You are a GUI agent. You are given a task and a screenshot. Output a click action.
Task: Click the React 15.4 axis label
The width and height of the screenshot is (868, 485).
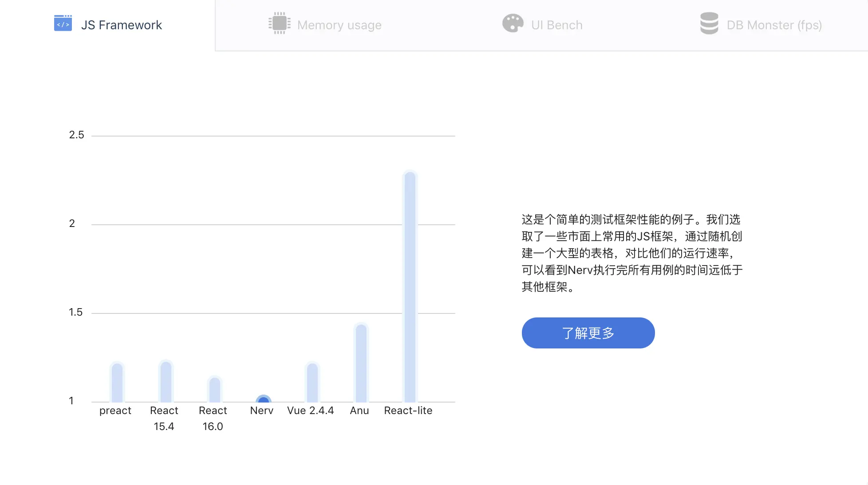pos(164,419)
